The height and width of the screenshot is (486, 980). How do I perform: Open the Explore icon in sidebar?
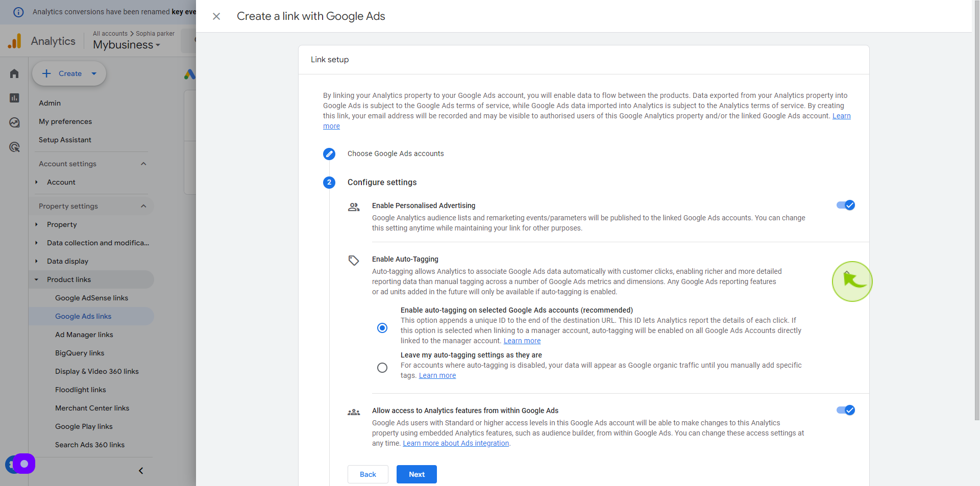click(x=14, y=122)
